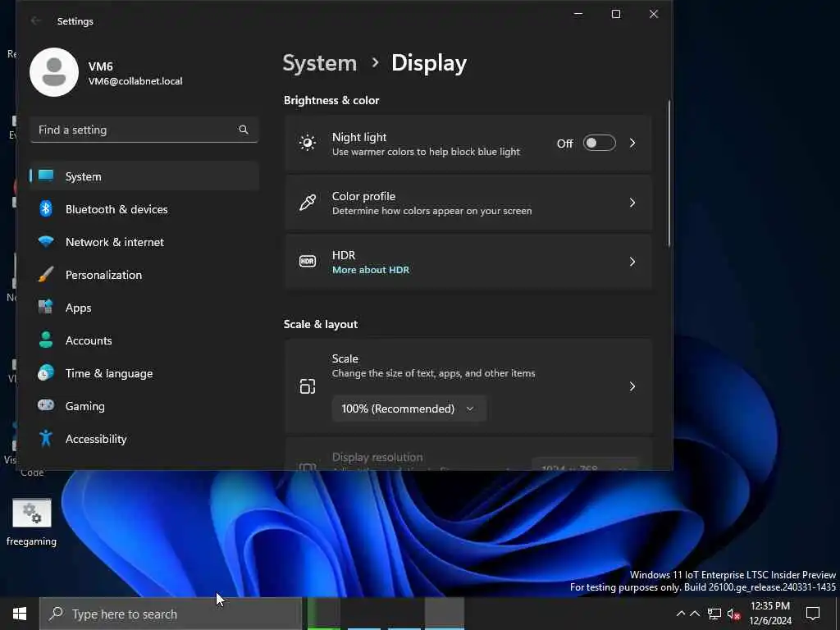The image size is (840, 630).
Task: Open Scale custom settings chevron
Action: pos(632,386)
